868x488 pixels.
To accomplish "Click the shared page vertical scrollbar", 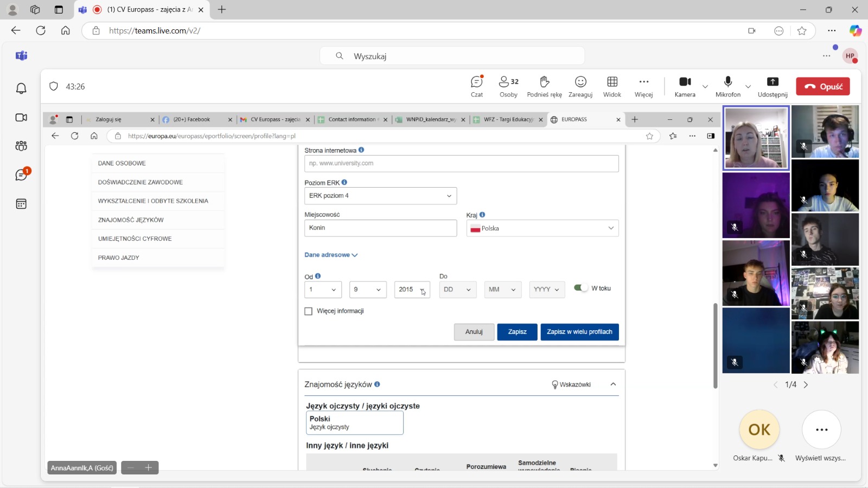I will pos(716,346).
